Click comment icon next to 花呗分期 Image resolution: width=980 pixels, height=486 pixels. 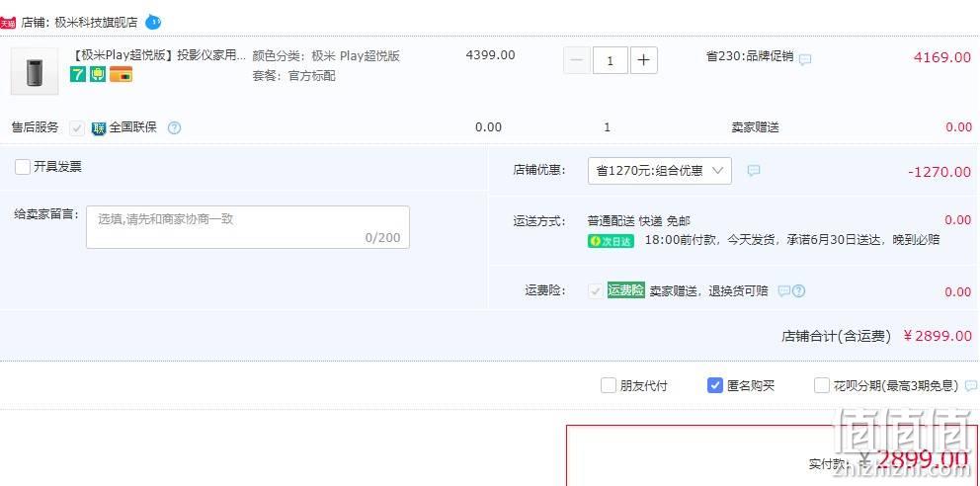point(971,386)
